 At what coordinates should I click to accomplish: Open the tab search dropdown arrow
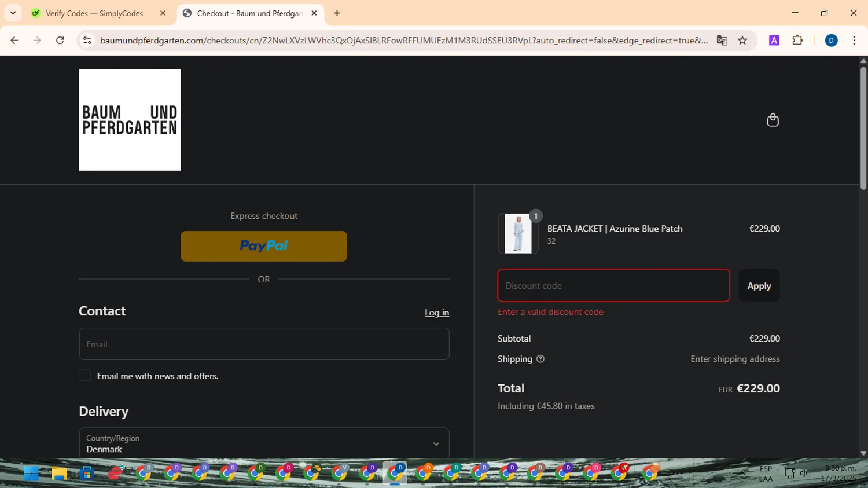13,13
